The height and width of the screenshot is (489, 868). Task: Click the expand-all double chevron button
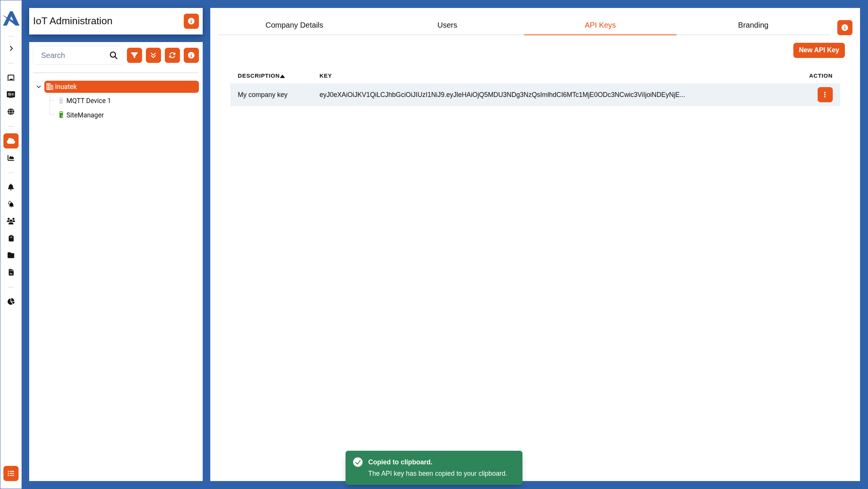point(153,55)
